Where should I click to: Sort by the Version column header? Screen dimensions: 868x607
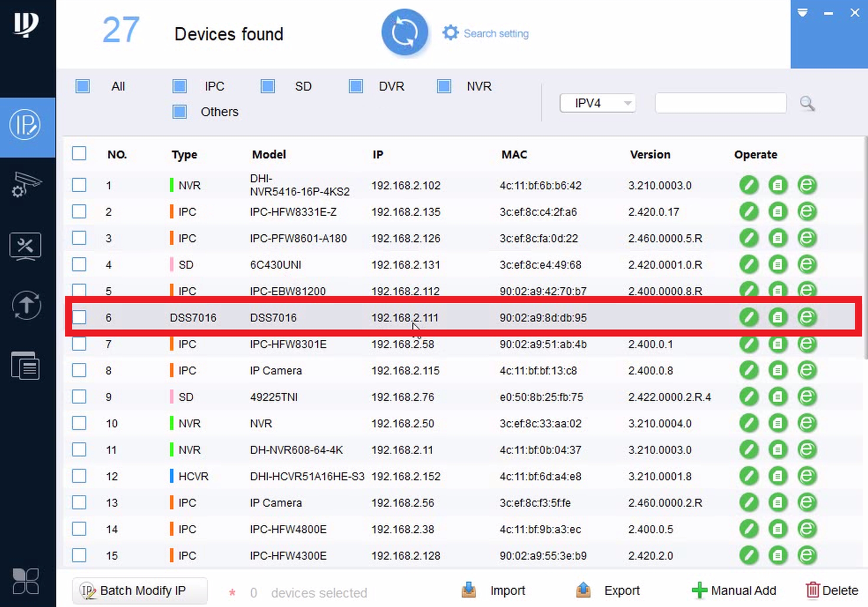pos(650,154)
